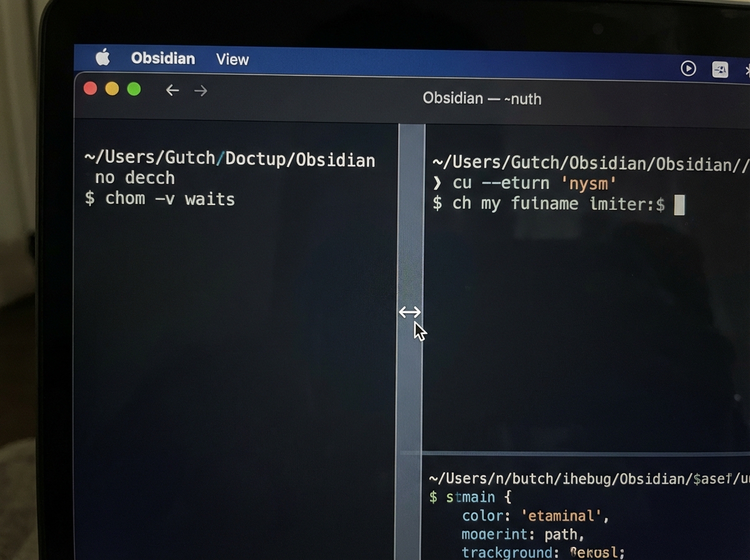Viewport: 750px width, 560px height.
Task: Open the Apple menu
Action: (102, 58)
